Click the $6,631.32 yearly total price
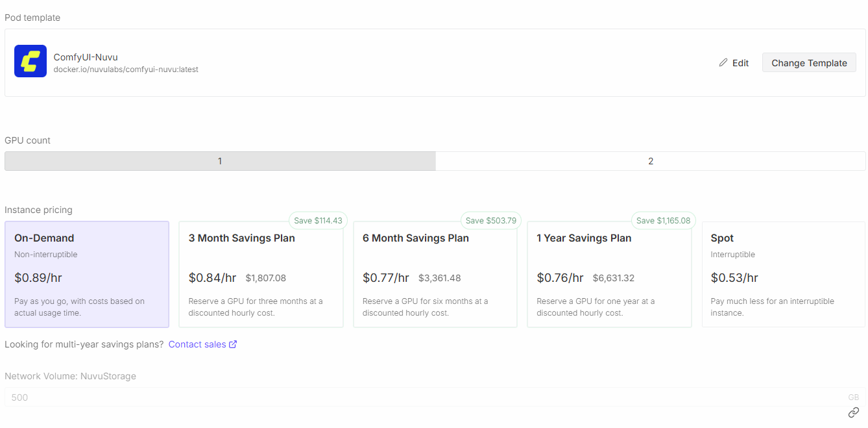Screen dimensions: 868x428 click(613, 278)
